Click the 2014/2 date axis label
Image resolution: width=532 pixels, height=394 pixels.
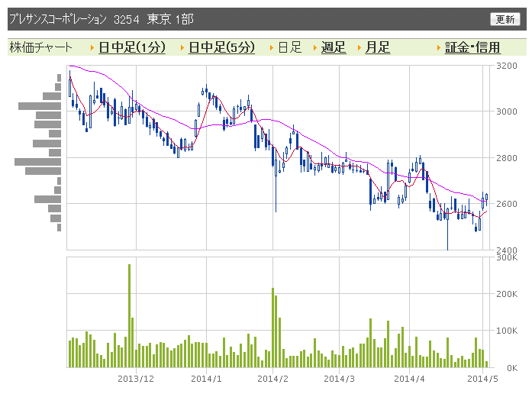(x=272, y=379)
